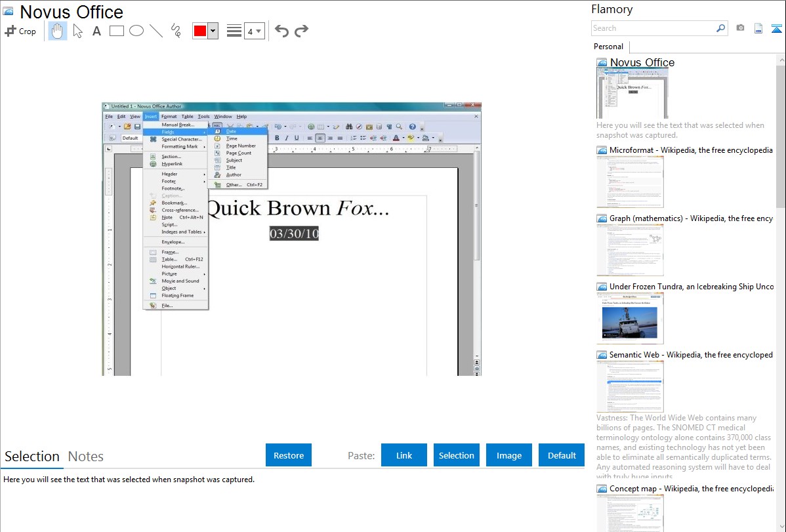The height and width of the screenshot is (532, 786).
Task: Open the icebreaking ship snapshot thumbnail
Action: (x=630, y=318)
